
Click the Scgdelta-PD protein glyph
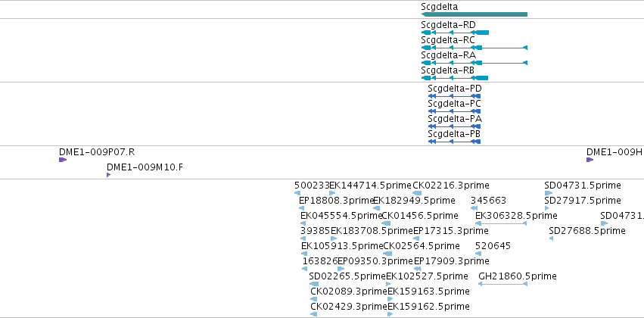454,96
